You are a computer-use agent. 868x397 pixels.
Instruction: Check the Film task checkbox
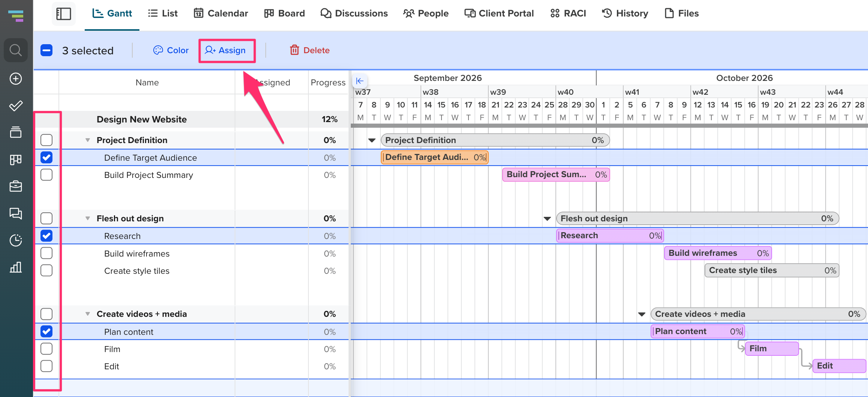(46, 349)
